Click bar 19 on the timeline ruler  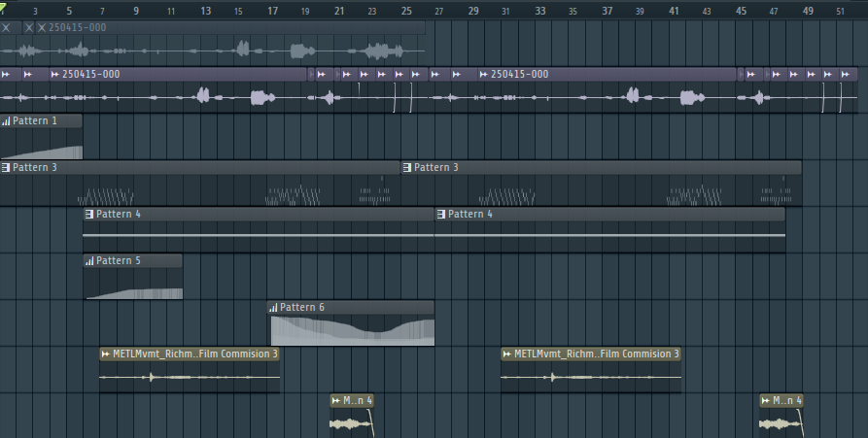point(305,11)
